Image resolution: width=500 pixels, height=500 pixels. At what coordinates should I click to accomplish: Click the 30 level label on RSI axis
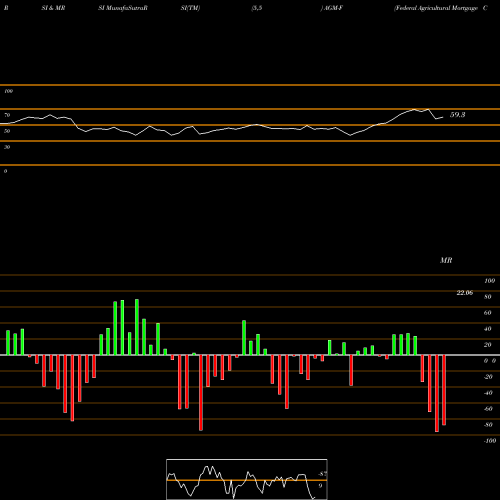7,147
